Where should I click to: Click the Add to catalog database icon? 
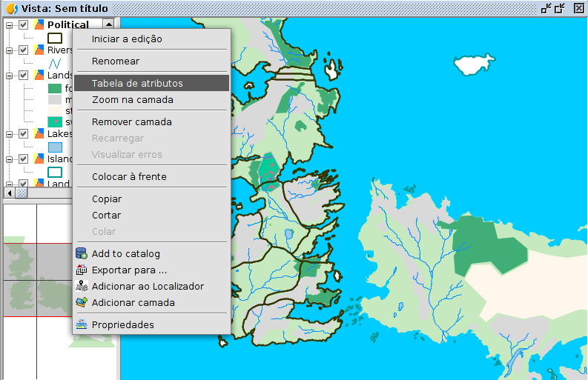click(82, 253)
